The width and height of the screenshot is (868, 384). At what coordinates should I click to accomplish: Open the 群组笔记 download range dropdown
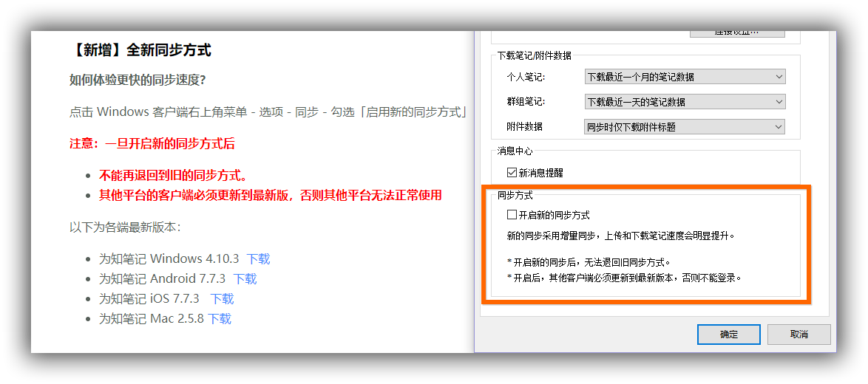[x=684, y=102]
